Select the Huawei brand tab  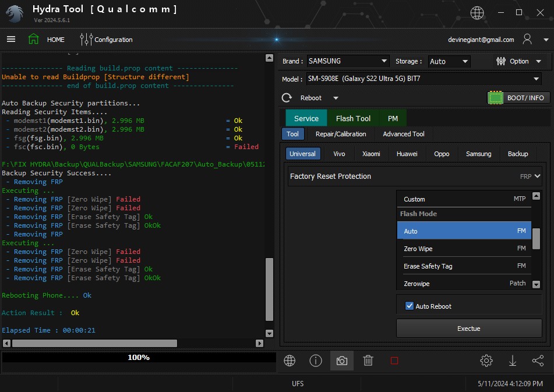[407, 154]
